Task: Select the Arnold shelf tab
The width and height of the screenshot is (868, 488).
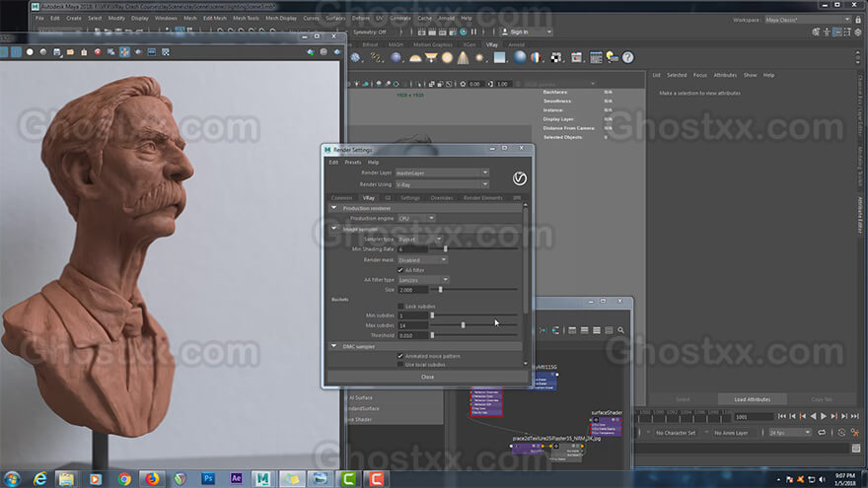Action: [517, 44]
